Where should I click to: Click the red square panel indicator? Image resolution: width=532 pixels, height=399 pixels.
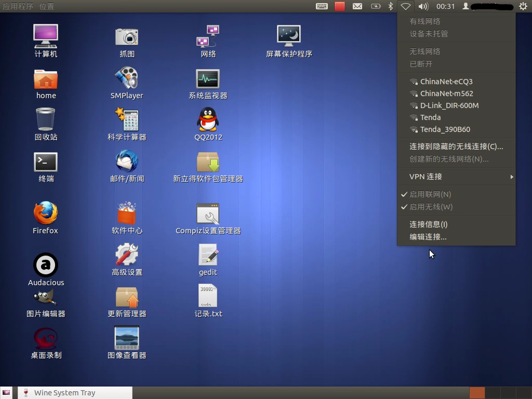click(x=340, y=6)
